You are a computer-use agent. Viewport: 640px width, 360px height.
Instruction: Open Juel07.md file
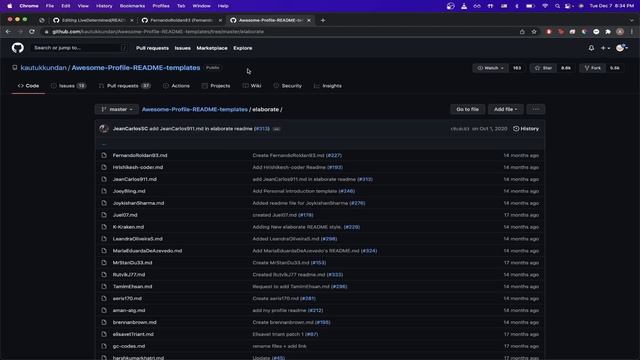125,215
